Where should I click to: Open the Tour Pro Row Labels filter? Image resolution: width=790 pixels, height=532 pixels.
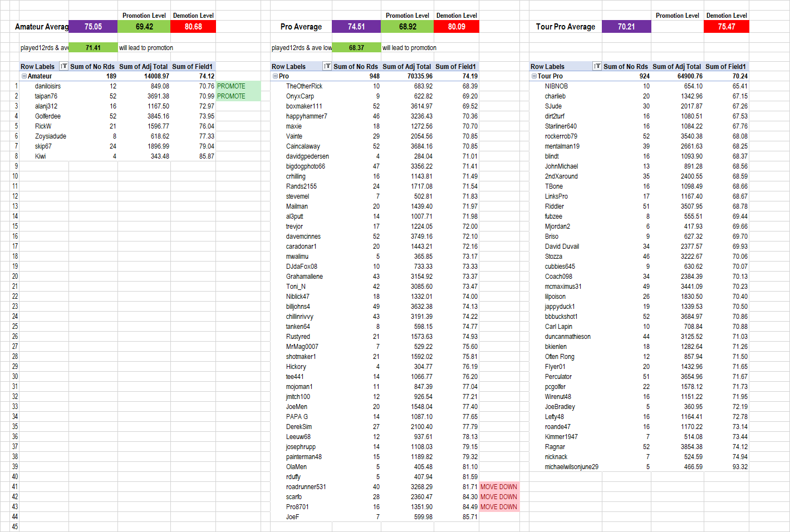[597, 66]
